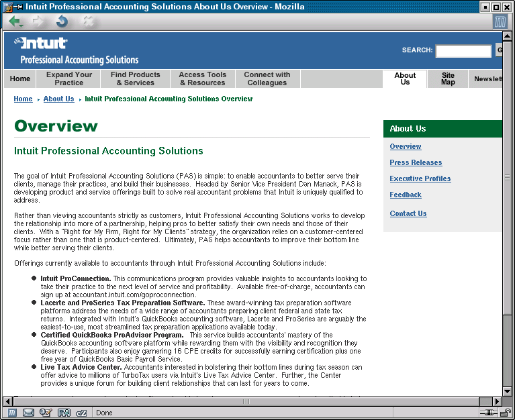Click the About Us breadcrumb link
Screen dimensions: 515x420
click(x=59, y=99)
